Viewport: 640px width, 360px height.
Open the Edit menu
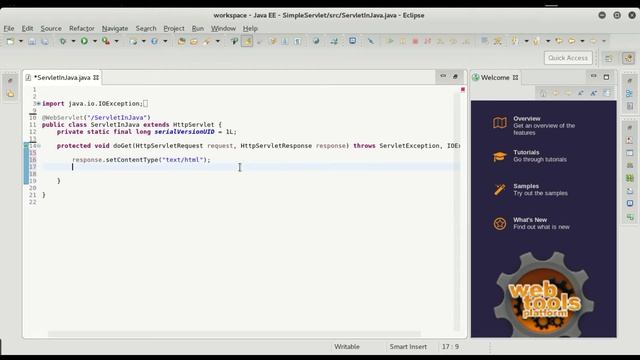(x=27, y=29)
